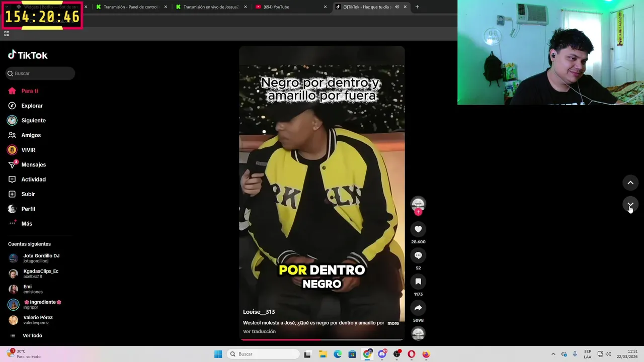Click the microphone tray icon
This screenshot has height=362, width=644.
(x=575, y=354)
